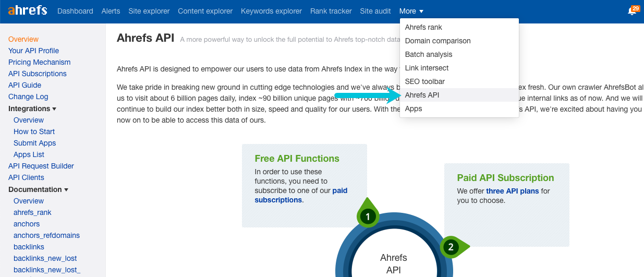The width and height of the screenshot is (644, 277).
Task: Open Site audit
Action: tap(375, 11)
